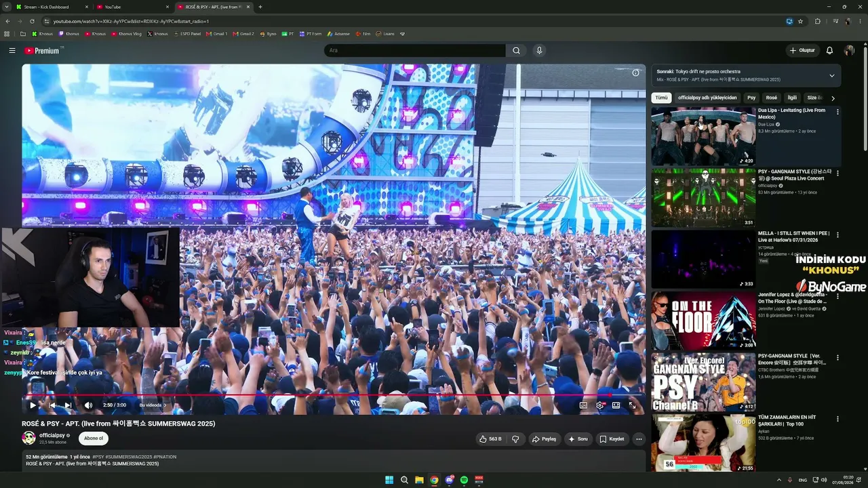The height and width of the screenshot is (488, 868).
Task: Switch the player to theater mode
Action: (616, 405)
